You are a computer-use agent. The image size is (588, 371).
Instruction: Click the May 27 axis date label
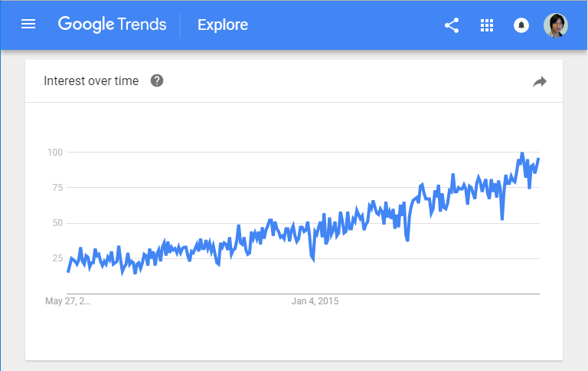67,301
